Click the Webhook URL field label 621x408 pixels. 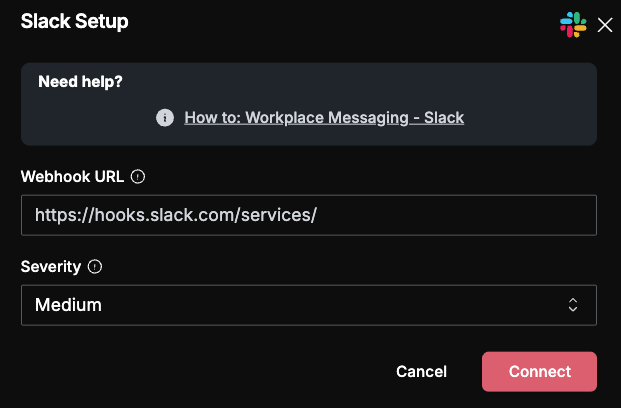[72, 176]
